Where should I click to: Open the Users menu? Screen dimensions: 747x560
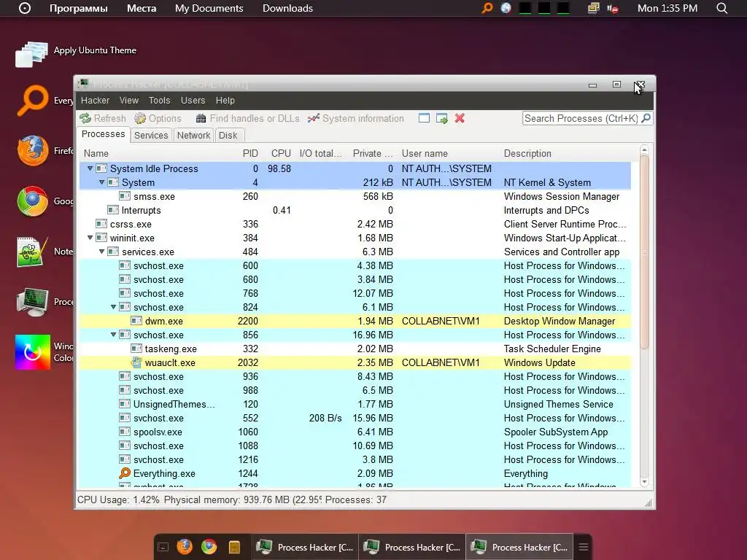coord(193,101)
